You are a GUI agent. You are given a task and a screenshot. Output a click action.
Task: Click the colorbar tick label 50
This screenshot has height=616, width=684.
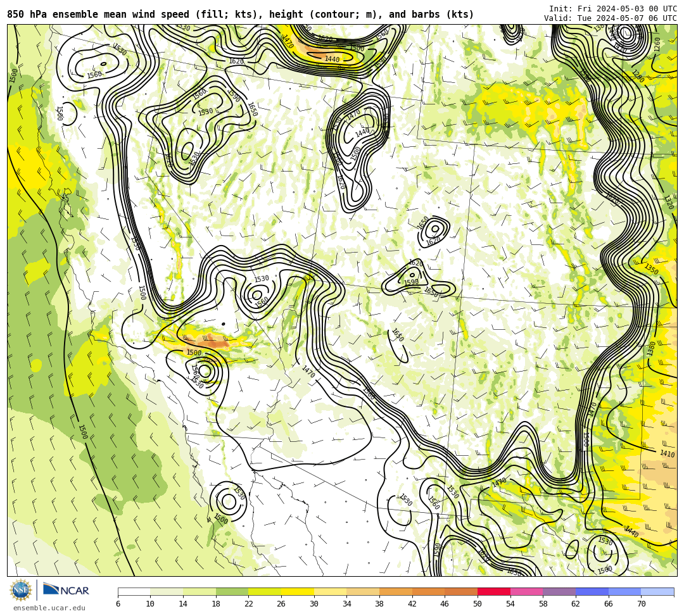[x=478, y=604]
